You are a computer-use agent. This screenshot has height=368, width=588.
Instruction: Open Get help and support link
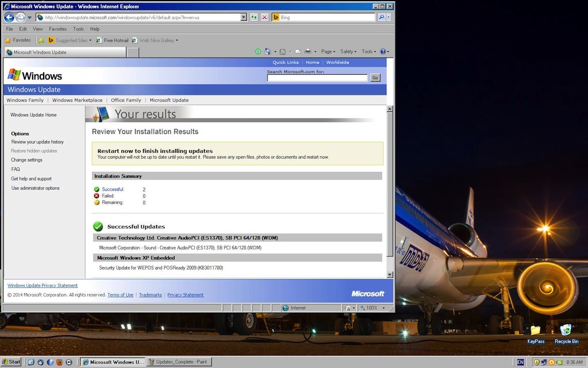coord(32,179)
